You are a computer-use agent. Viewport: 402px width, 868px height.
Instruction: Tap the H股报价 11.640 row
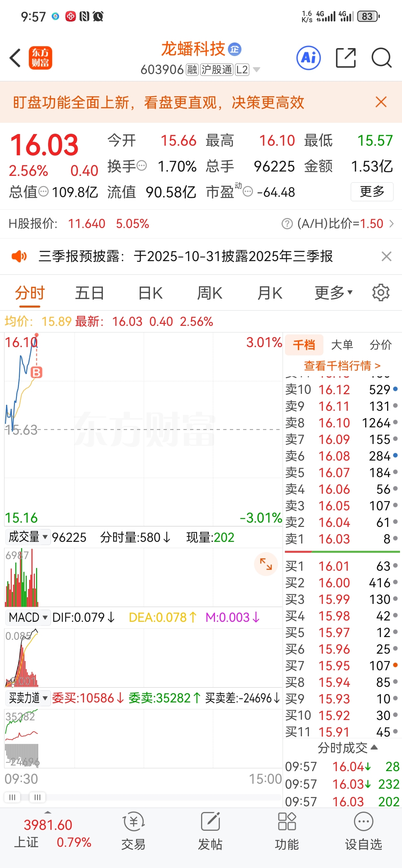click(x=79, y=223)
